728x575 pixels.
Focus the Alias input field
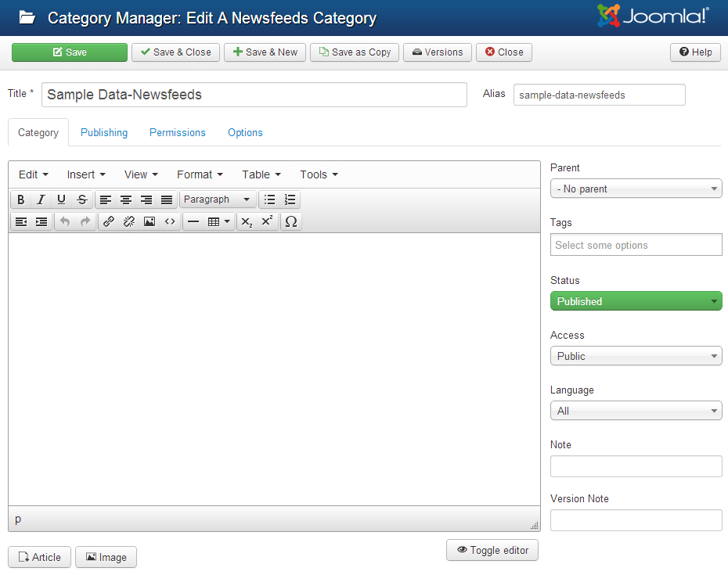(x=599, y=95)
